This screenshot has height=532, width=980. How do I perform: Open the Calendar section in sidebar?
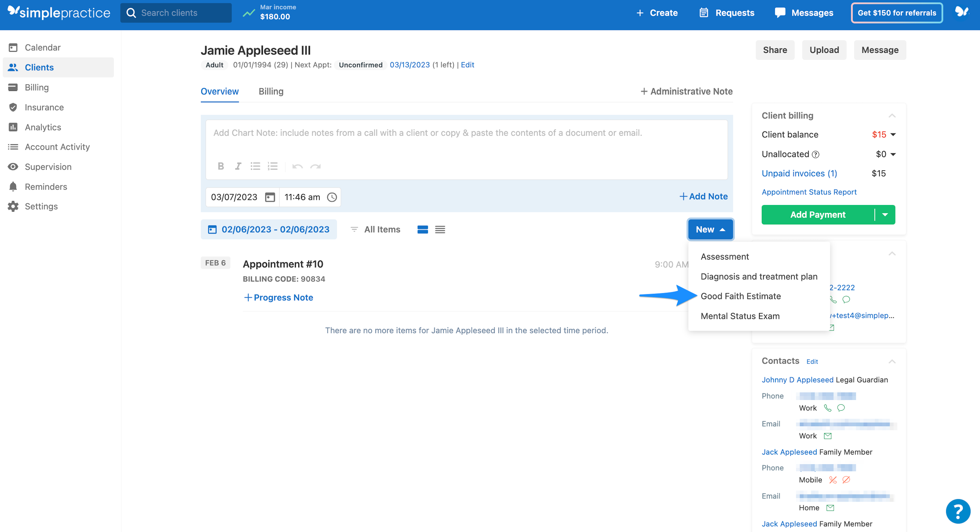(42, 47)
